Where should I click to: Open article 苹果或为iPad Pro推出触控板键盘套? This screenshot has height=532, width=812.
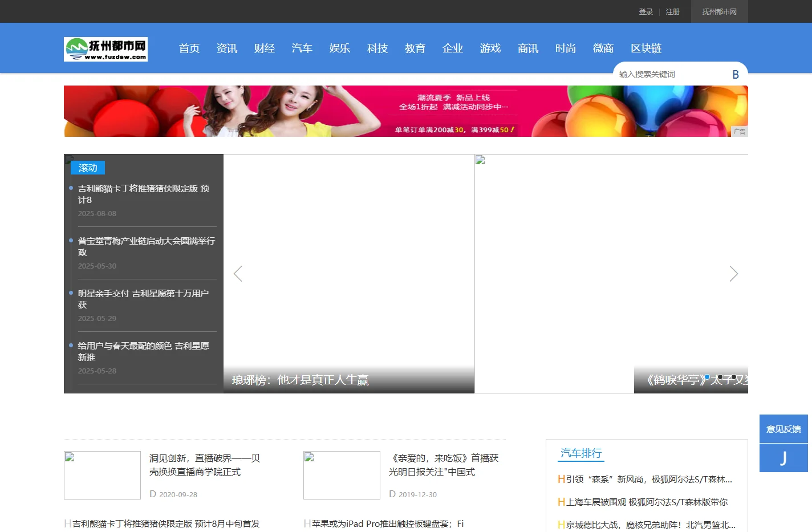coord(388,523)
